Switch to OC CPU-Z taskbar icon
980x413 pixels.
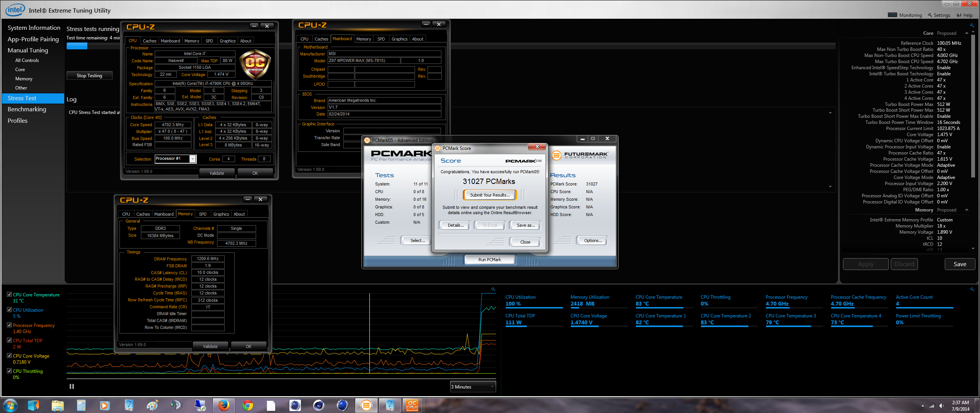click(412, 405)
